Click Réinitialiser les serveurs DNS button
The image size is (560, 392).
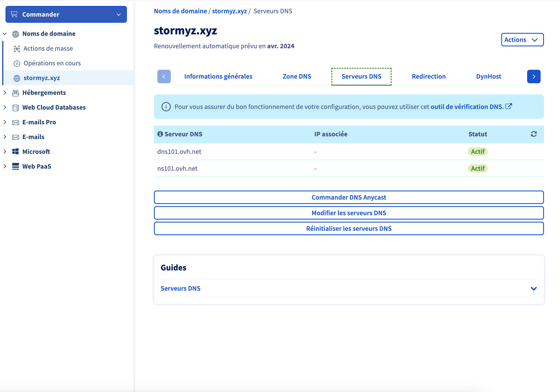pyautogui.click(x=349, y=229)
